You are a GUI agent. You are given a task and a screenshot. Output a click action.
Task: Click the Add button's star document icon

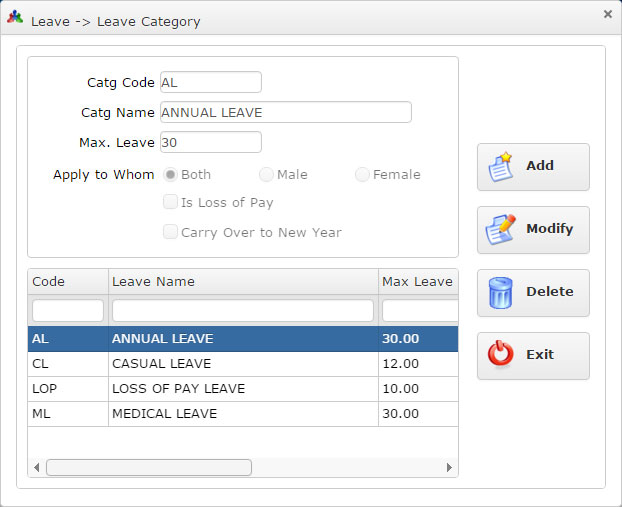tap(501, 167)
